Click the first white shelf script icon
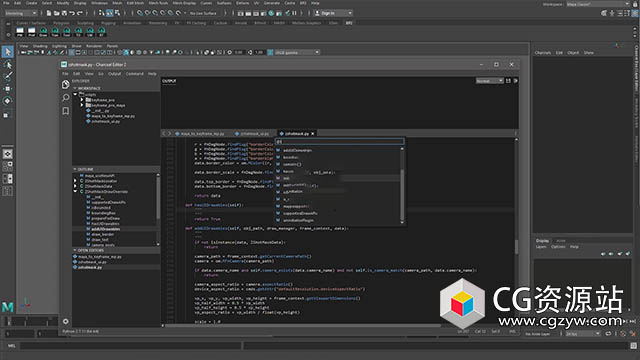640x360 pixels. (x=20, y=32)
